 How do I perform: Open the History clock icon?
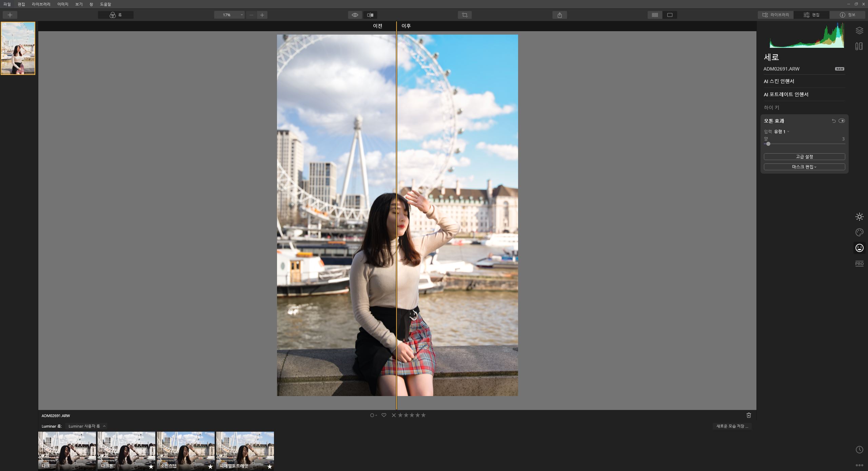[x=859, y=450]
